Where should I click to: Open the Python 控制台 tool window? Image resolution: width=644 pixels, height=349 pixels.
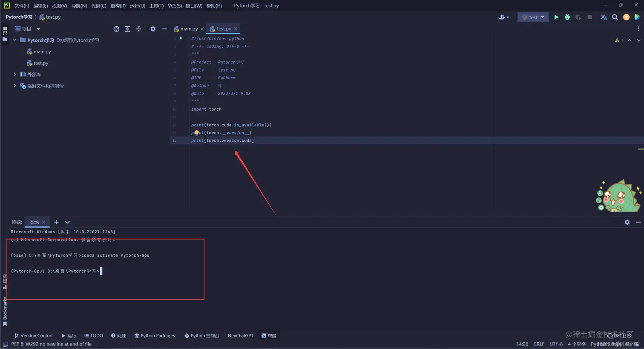point(201,335)
